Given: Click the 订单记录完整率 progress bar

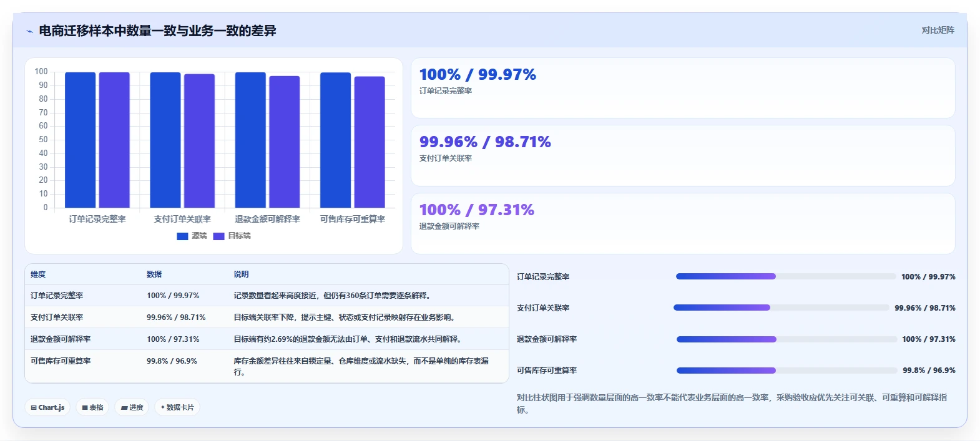Looking at the screenshot, I should coord(786,276).
